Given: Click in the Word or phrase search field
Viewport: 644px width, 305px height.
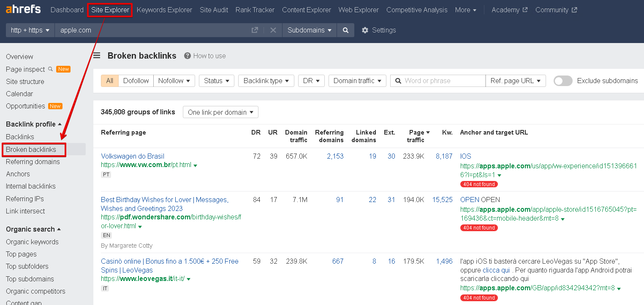Looking at the screenshot, I should click(437, 81).
